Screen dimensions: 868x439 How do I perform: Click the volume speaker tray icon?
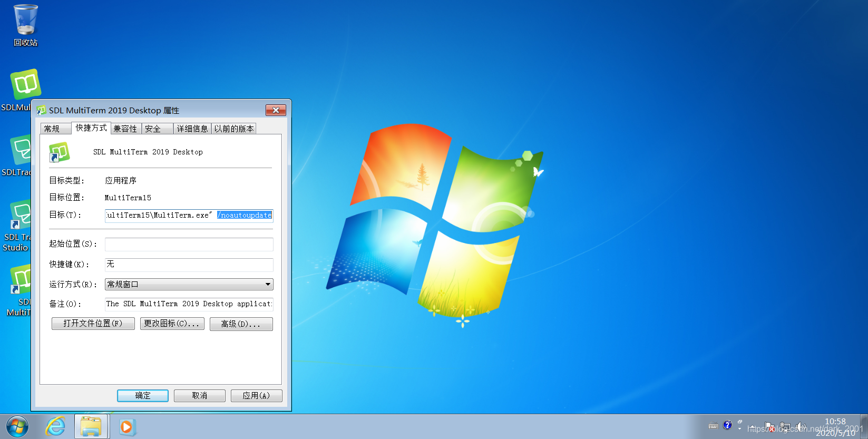(x=801, y=427)
